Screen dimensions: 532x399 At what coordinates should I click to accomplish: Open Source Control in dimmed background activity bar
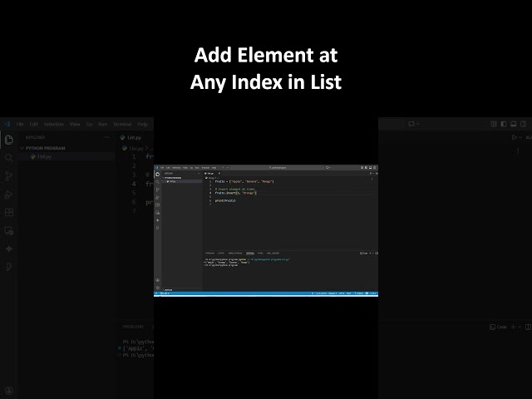[x=9, y=176]
